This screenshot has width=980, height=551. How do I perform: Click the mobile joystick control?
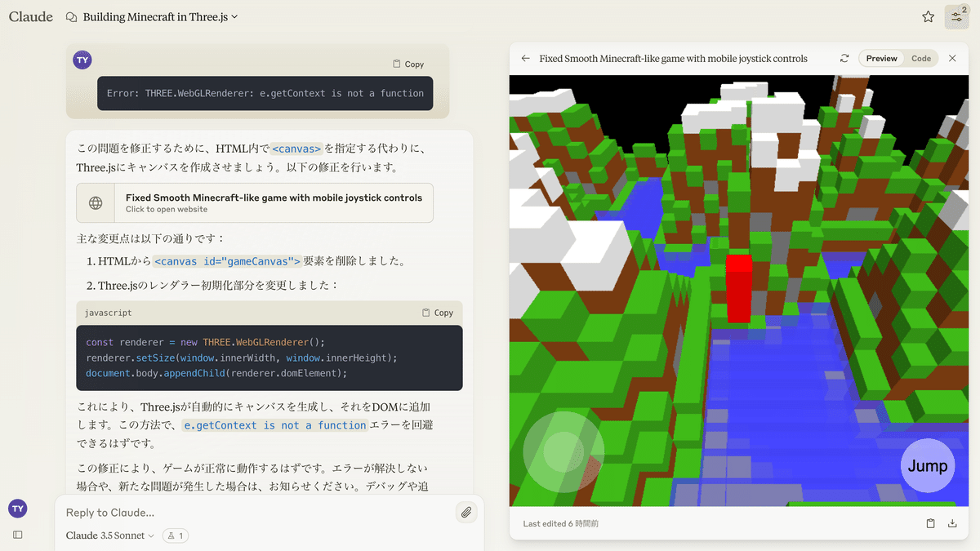tap(563, 451)
